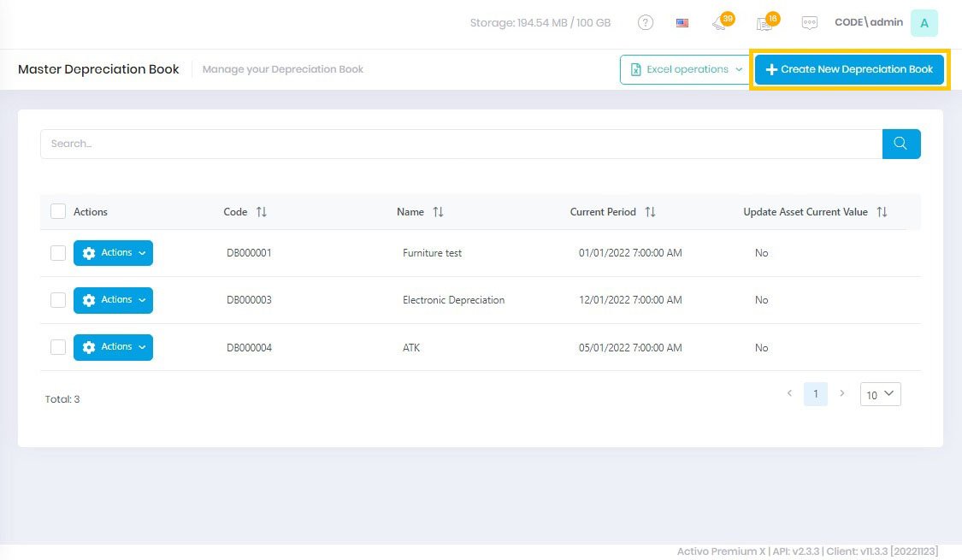
Task: Click the CODE\admin account name
Action: pos(869,22)
